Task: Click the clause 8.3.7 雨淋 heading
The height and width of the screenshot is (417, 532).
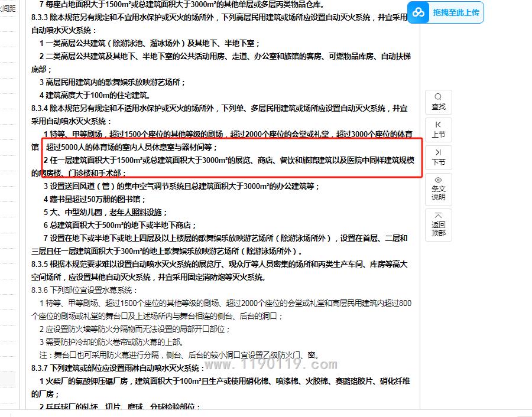Action: (118, 368)
